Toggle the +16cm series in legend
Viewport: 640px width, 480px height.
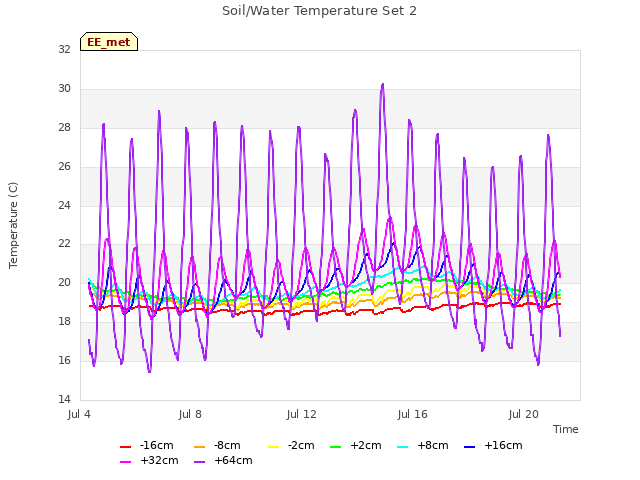(493, 445)
